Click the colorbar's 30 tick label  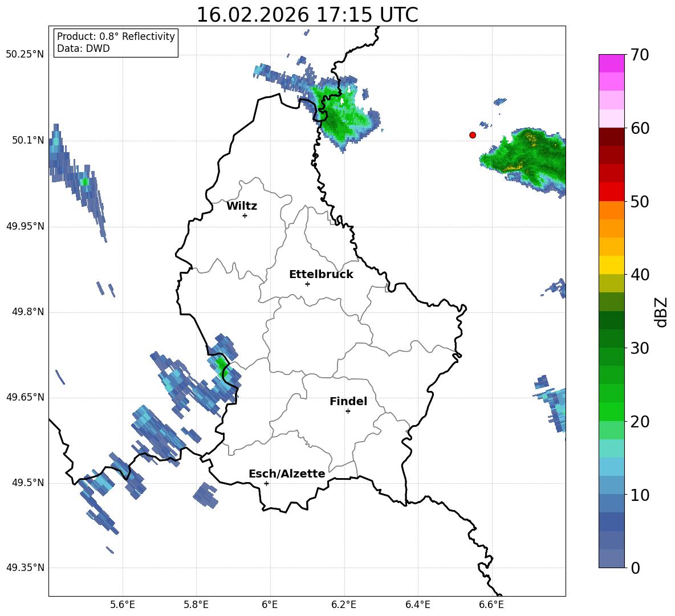(640, 348)
